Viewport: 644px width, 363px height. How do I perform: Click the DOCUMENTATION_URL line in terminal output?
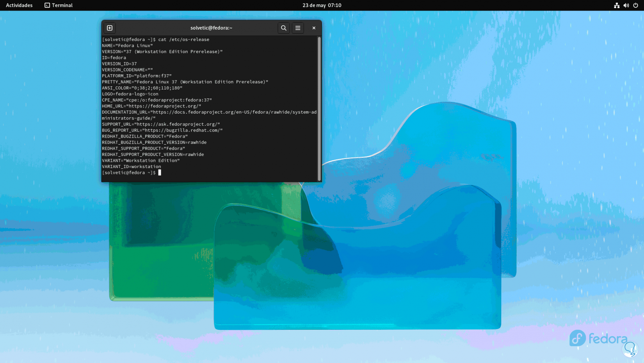(209, 115)
